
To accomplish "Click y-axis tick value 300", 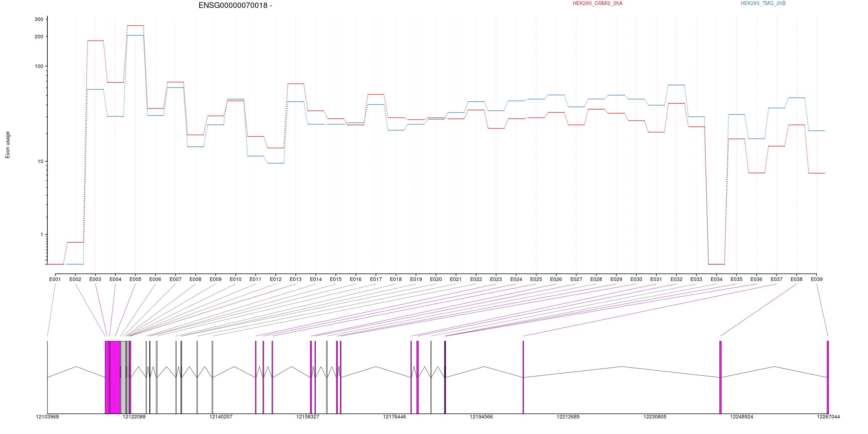I will (39, 20).
